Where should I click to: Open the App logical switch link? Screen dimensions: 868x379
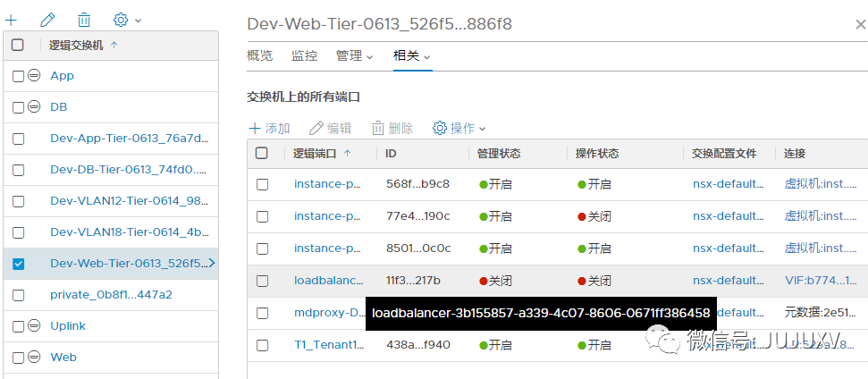[62, 76]
